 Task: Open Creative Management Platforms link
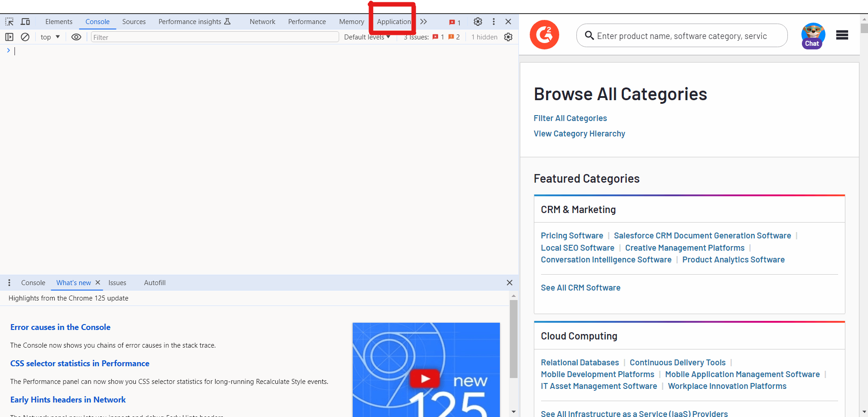click(x=685, y=248)
